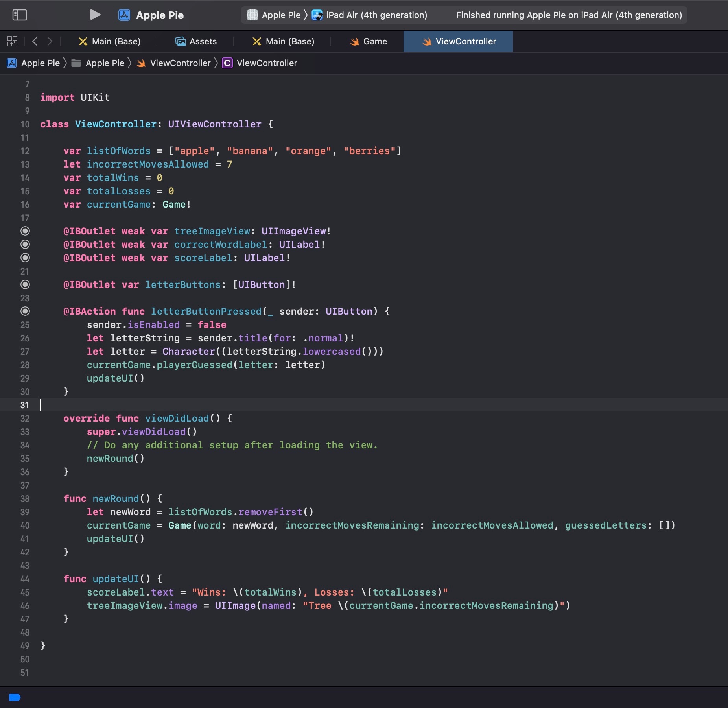Click line number 12 gutter
728x708 pixels.
point(25,151)
